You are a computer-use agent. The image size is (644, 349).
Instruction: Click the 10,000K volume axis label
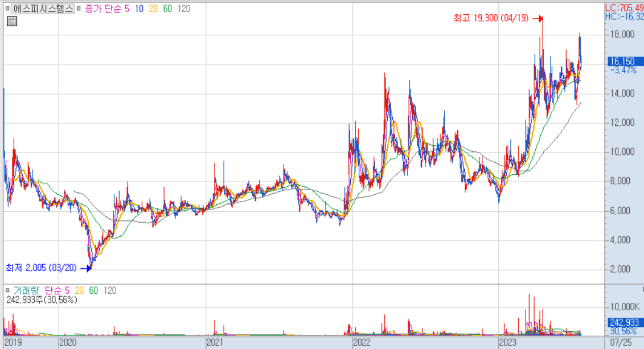pyautogui.click(x=625, y=307)
